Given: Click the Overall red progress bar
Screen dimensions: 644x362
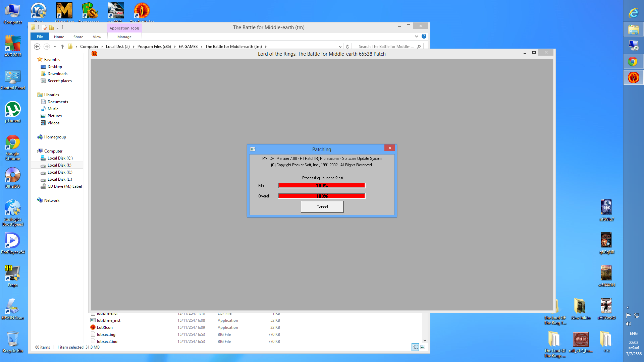Looking at the screenshot, I should tap(321, 196).
